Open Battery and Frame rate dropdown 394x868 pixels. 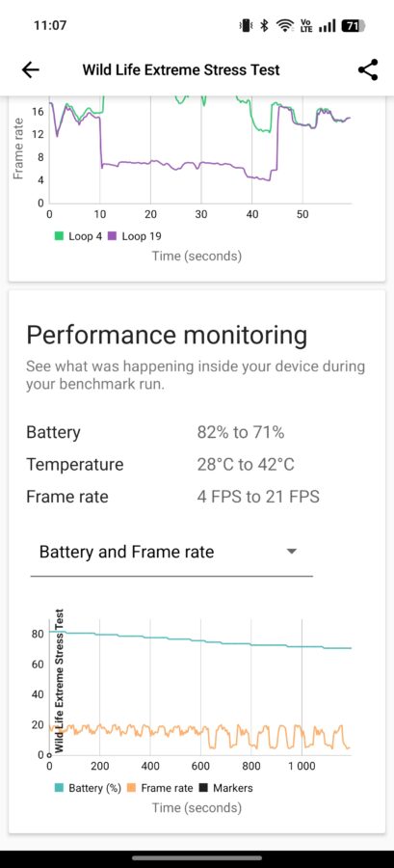(171, 553)
